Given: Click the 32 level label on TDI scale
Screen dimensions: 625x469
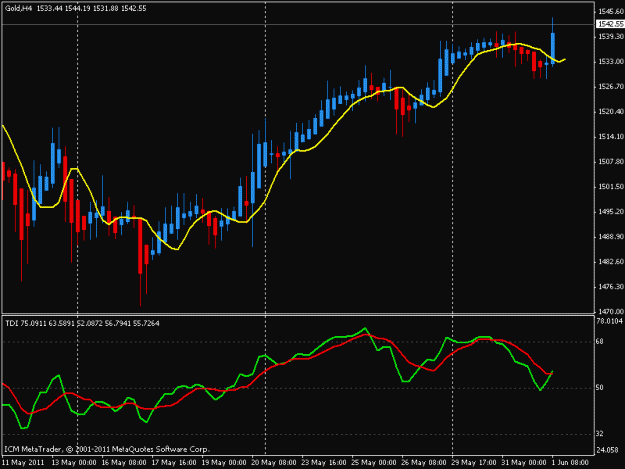Looking at the screenshot, I should [x=599, y=434].
